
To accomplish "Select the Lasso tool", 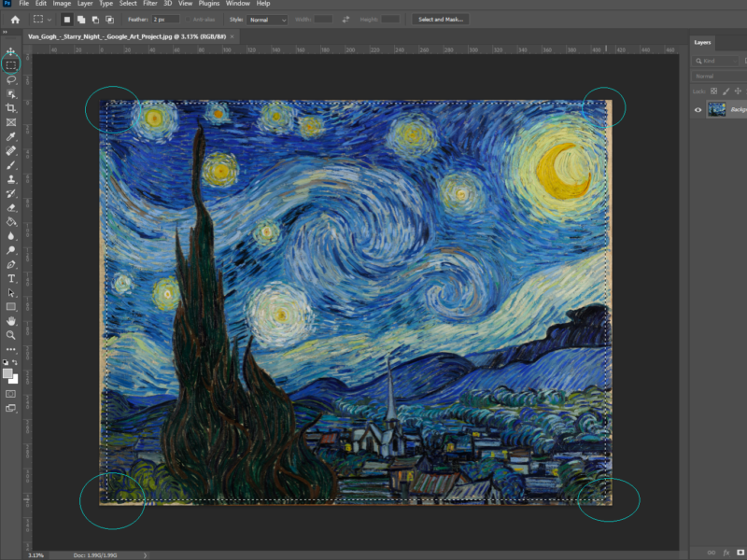I will point(11,79).
